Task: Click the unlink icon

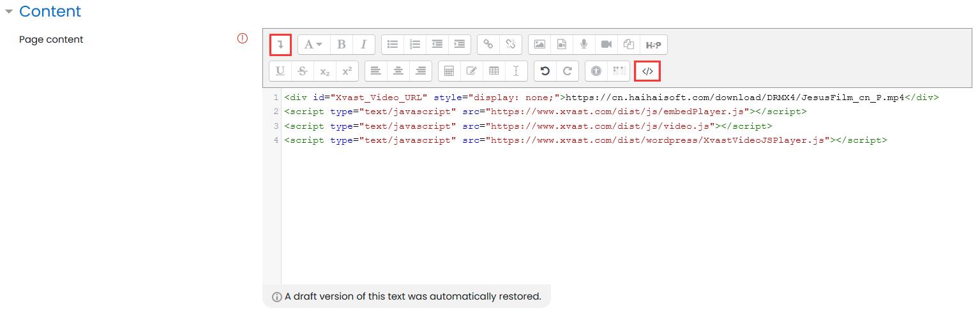Action: [x=510, y=45]
